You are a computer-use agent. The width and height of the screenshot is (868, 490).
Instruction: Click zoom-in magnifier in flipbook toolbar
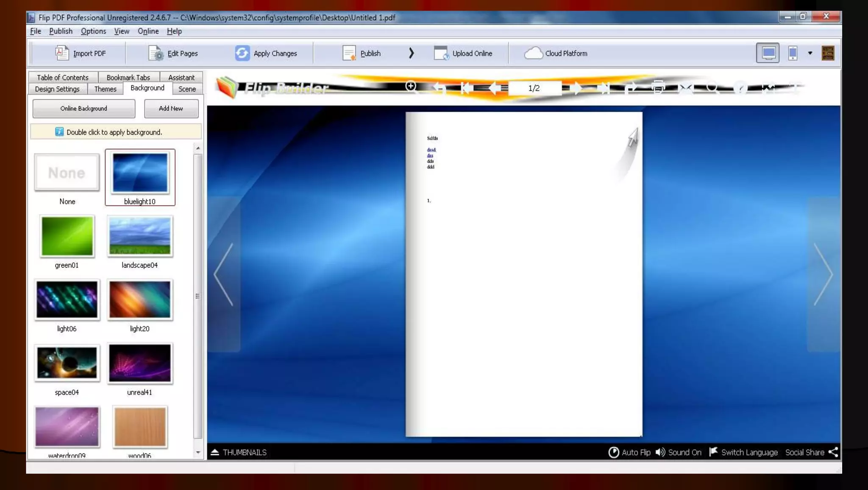coord(411,87)
